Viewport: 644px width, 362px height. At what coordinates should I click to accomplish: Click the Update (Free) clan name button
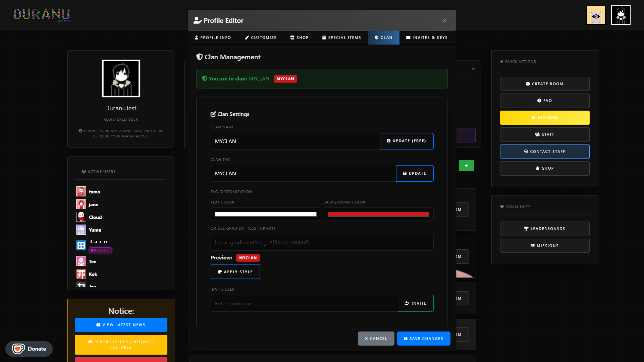point(406,141)
